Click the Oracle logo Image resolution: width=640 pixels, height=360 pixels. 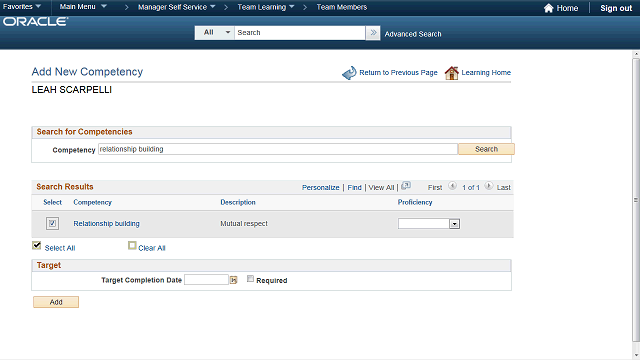(36, 22)
